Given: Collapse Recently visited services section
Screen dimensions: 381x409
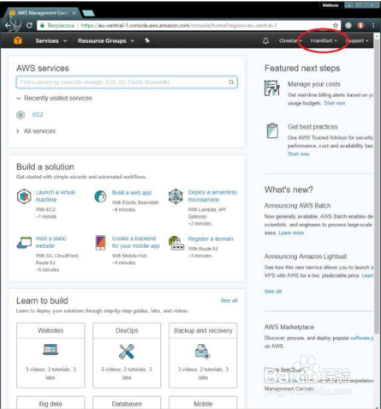Looking at the screenshot, I should click(x=54, y=98).
